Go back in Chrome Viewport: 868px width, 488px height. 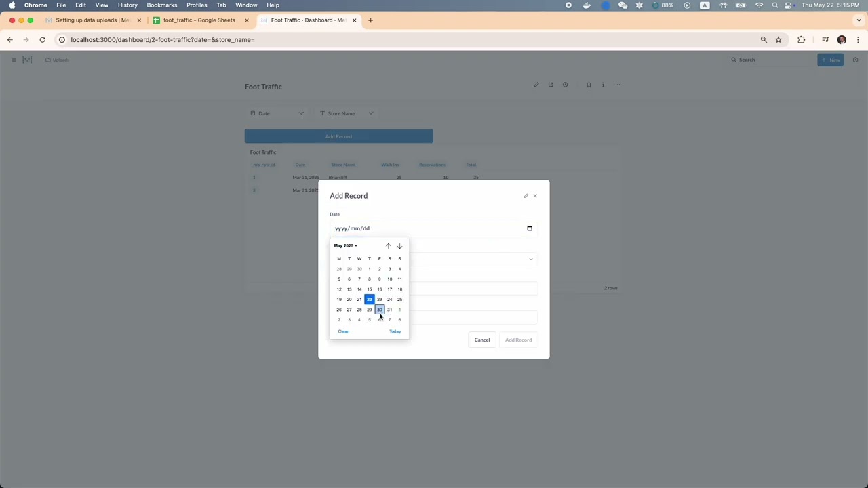click(x=10, y=39)
